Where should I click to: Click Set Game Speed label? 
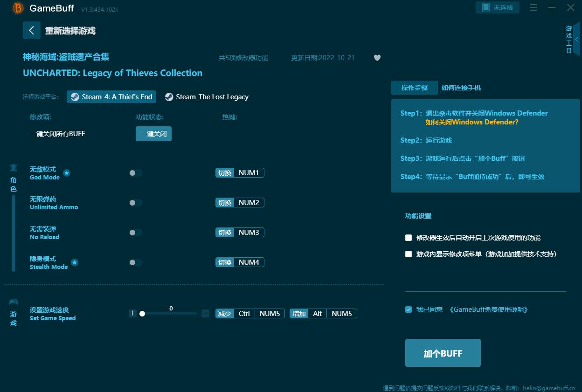point(53,318)
